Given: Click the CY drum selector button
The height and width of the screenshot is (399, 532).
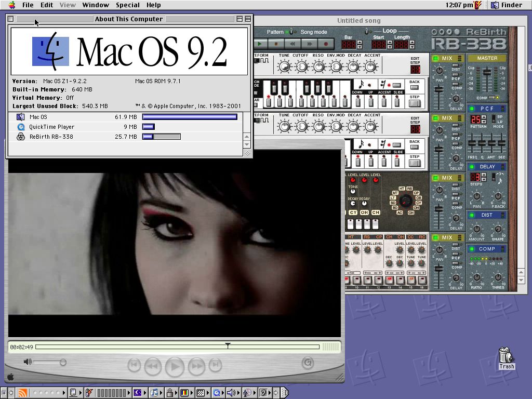Looking at the screenshot, I should click(353, 212).
